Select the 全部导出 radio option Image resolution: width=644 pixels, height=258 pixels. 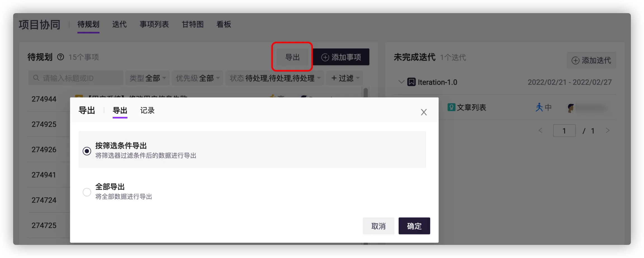coord(87,192)
